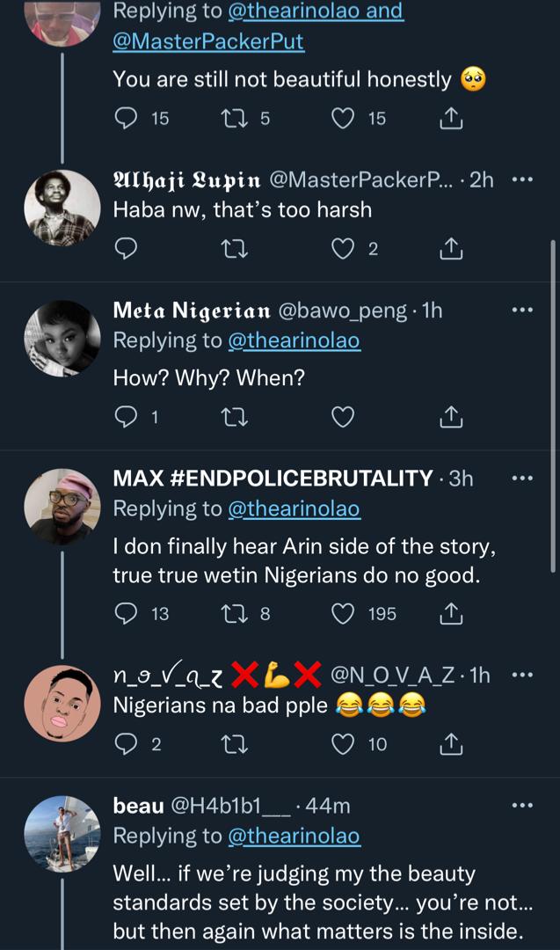Open @thearinolao link in Meta Nigerian's reply

tap(294, 340)
